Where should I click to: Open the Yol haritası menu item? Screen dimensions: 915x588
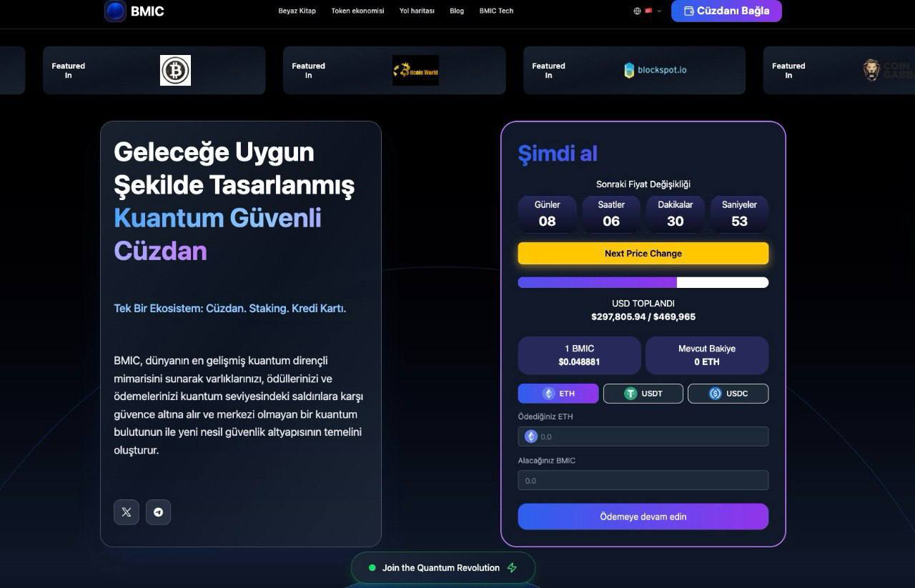[x=417, y=11]
